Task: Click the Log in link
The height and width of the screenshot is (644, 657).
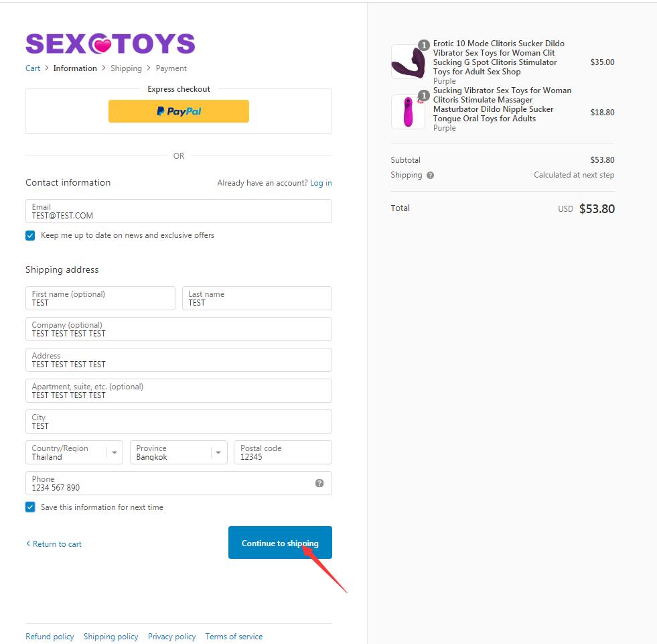Action: tap(321, 183)
